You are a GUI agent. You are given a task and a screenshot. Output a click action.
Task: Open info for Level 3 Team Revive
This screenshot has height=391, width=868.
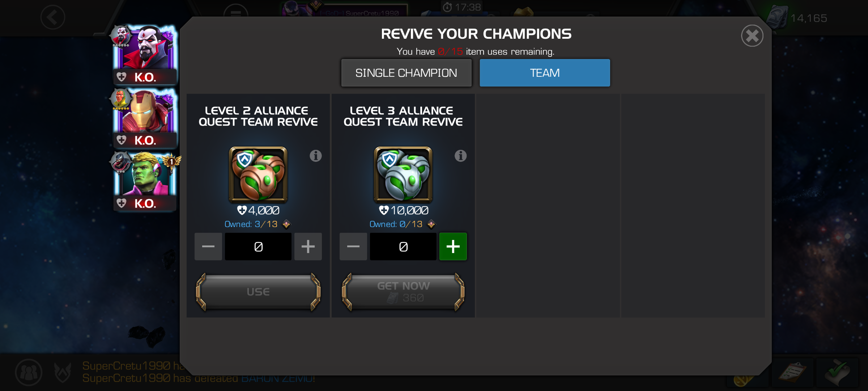[460, 156]
